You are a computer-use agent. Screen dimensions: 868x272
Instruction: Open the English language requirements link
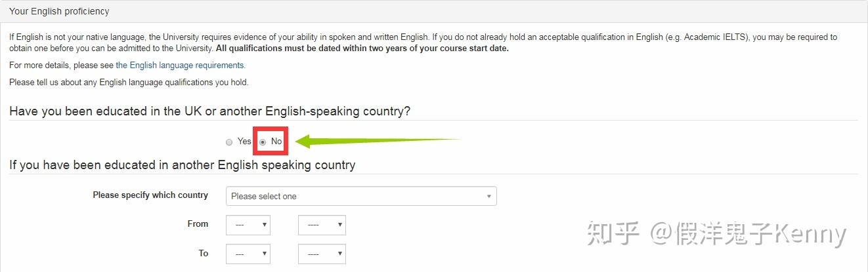180,66
